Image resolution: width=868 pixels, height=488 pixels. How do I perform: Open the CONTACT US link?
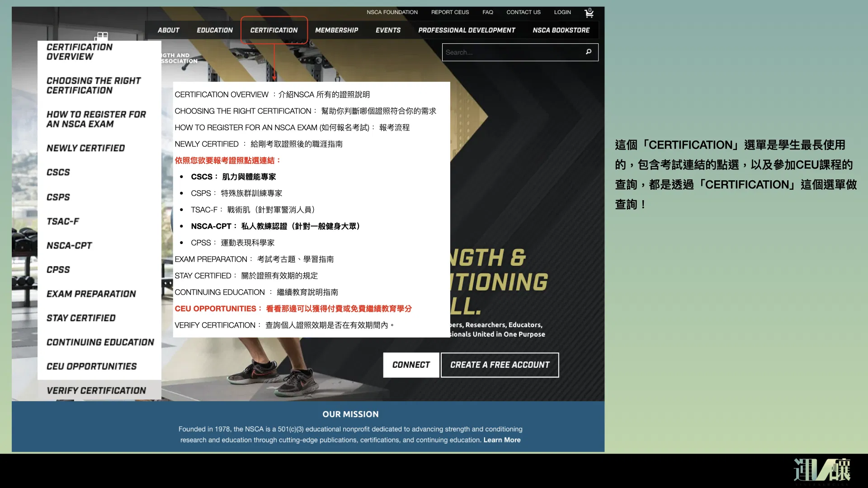(x=524, y=12)
